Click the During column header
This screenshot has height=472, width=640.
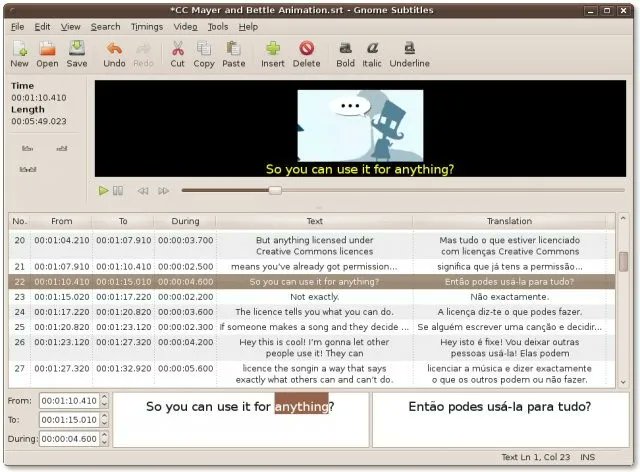point(185,221)
